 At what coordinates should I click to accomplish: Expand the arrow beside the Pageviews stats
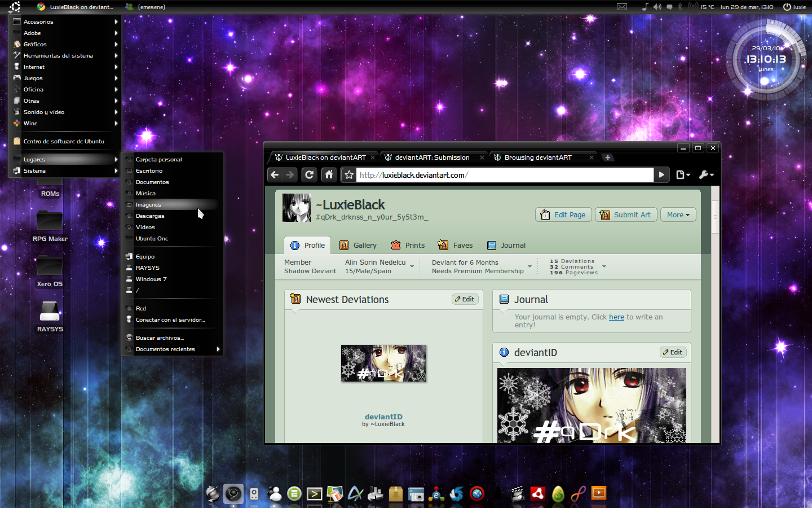pyautogui.click(x=604, y=266)
